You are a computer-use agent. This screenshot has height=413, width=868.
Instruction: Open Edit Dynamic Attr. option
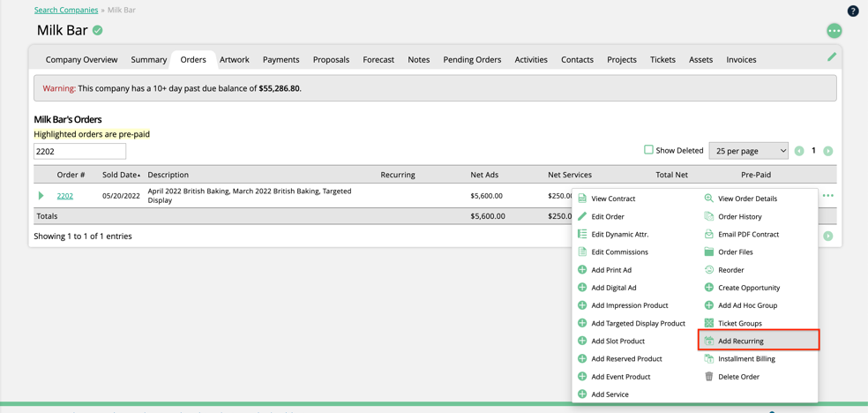click(x=620, y=234)
